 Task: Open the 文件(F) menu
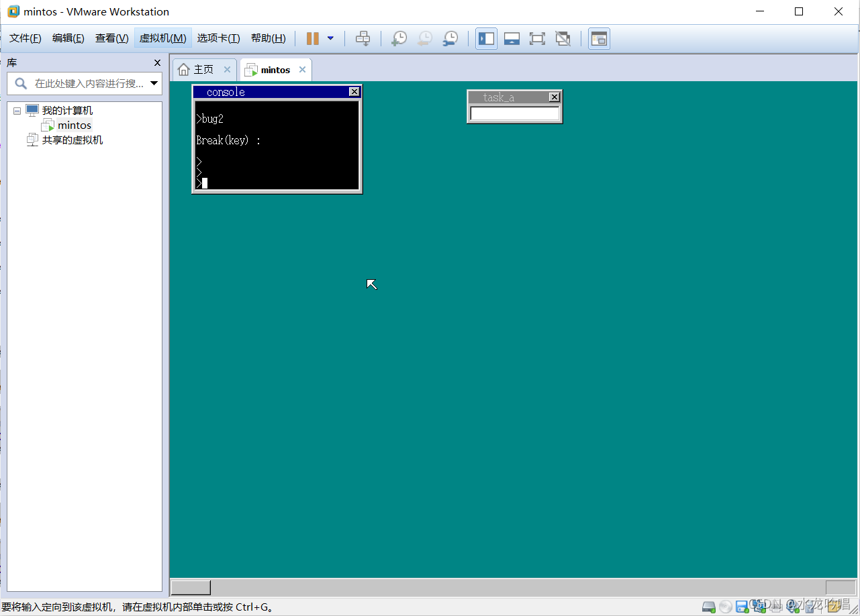pos(26,38)
